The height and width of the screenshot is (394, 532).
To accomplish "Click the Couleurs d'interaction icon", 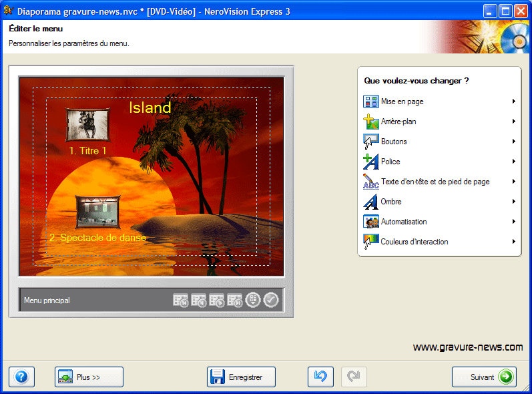I will (x=371, y=242).
